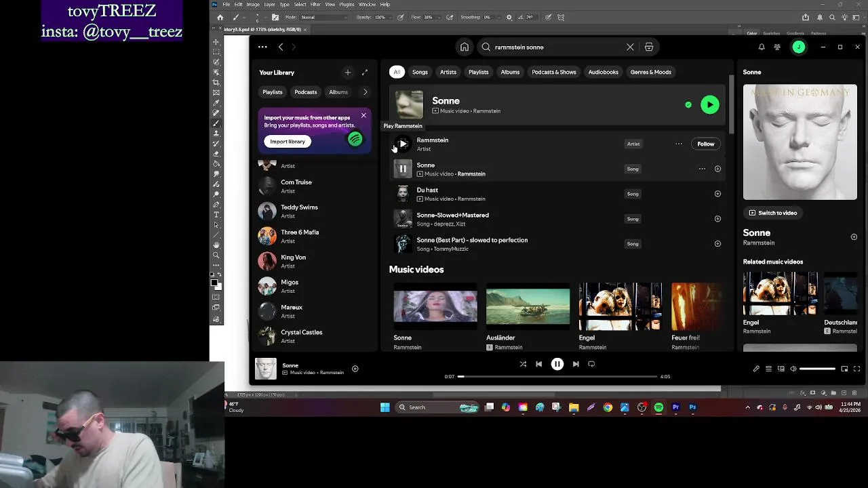Select the Albums search filter

point(510,72)
